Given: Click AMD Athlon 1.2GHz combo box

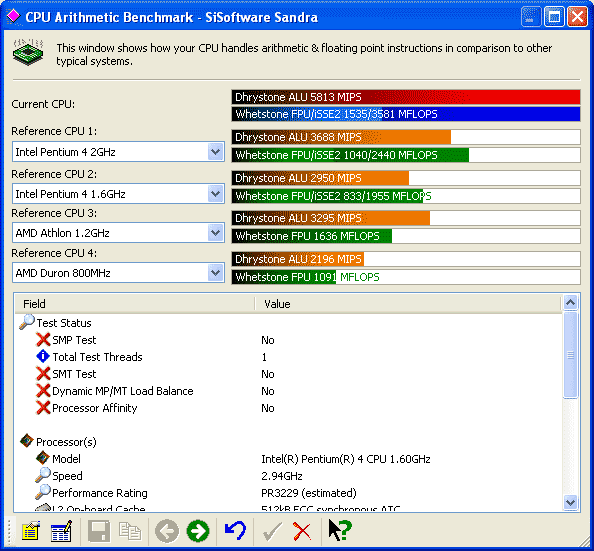Looking at the screenshot, I should pos(118,233).
